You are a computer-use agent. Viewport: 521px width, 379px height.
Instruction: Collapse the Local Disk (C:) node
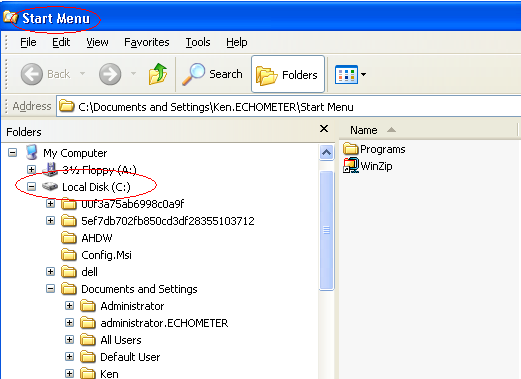[x=31, y=187]
